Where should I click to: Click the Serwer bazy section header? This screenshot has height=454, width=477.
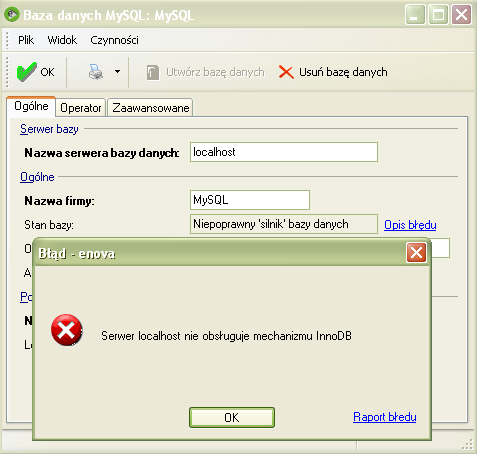pos(49,129)
